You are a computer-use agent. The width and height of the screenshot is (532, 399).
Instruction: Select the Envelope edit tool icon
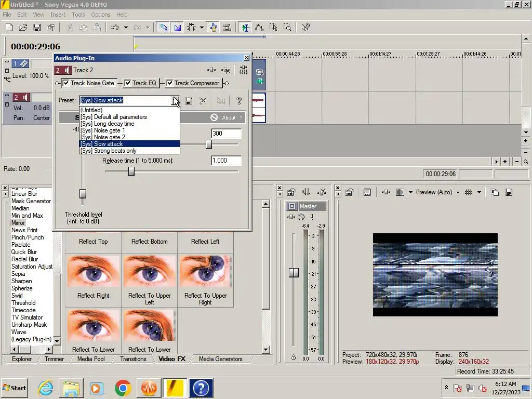tap(259, 28)
